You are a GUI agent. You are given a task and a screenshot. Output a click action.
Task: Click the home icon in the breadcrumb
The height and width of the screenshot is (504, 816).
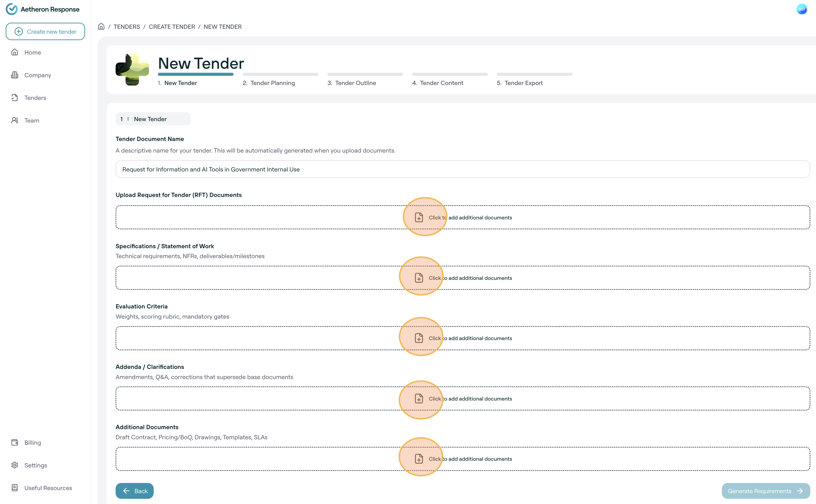coord(101,27)
